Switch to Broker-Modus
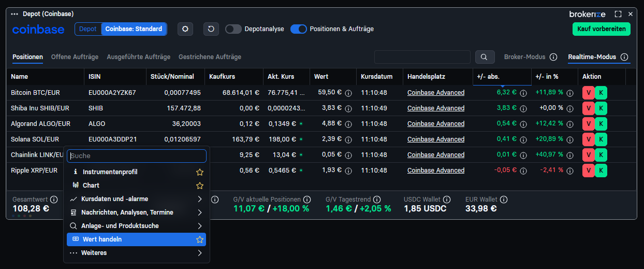 524,57
